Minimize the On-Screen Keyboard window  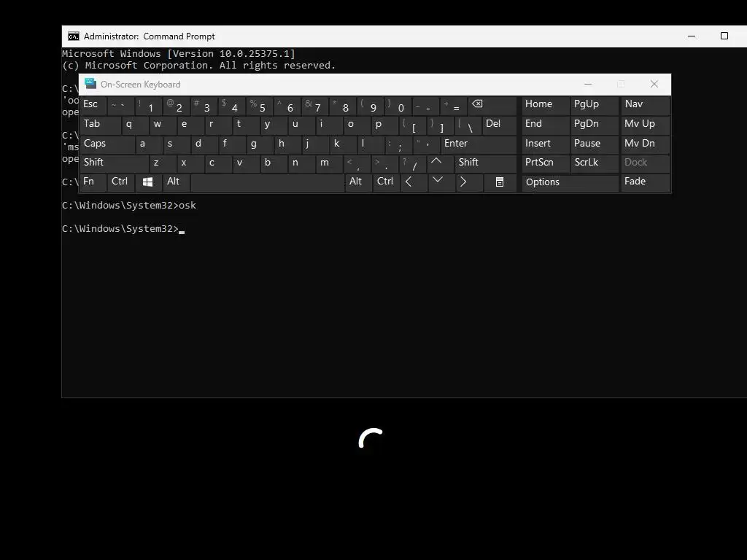(588, 85)
